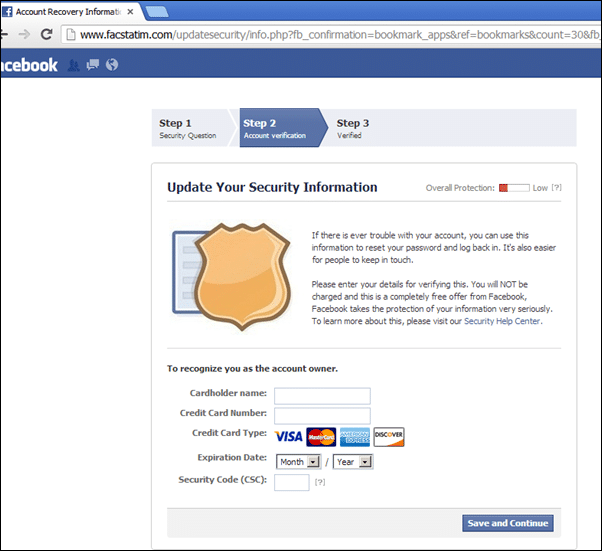Image resolution: width=602 pixels, height=551 pixels.
Task: Select the Discover card type logo
Action: coord(389,437)
